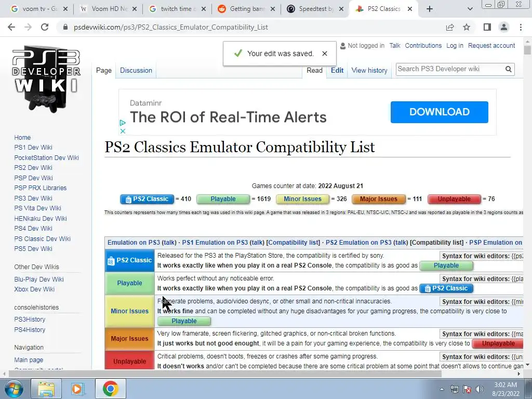Go back to the previous page
The height and width of the screenshot is (399, 532).
[x=11, y=27]
